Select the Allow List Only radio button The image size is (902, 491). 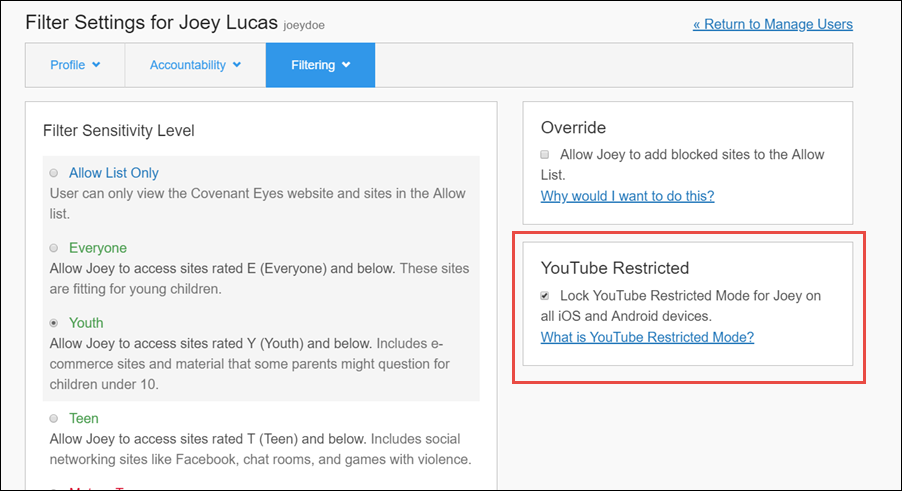53,173
